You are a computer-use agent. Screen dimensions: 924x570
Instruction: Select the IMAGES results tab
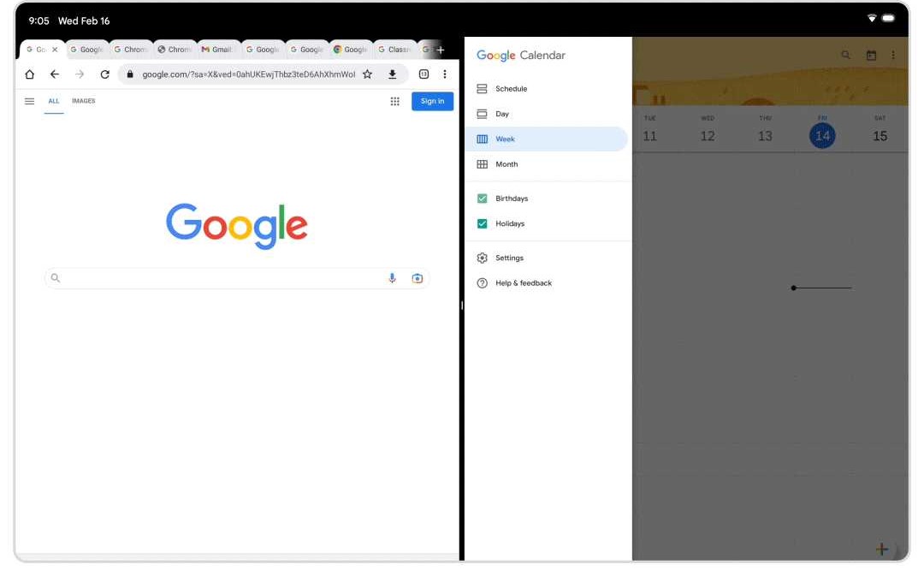pos(83,101)
